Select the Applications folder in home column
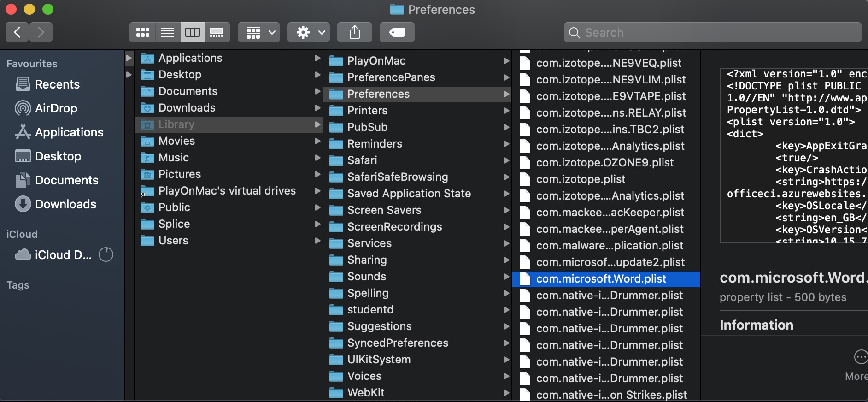 point(229,58)
